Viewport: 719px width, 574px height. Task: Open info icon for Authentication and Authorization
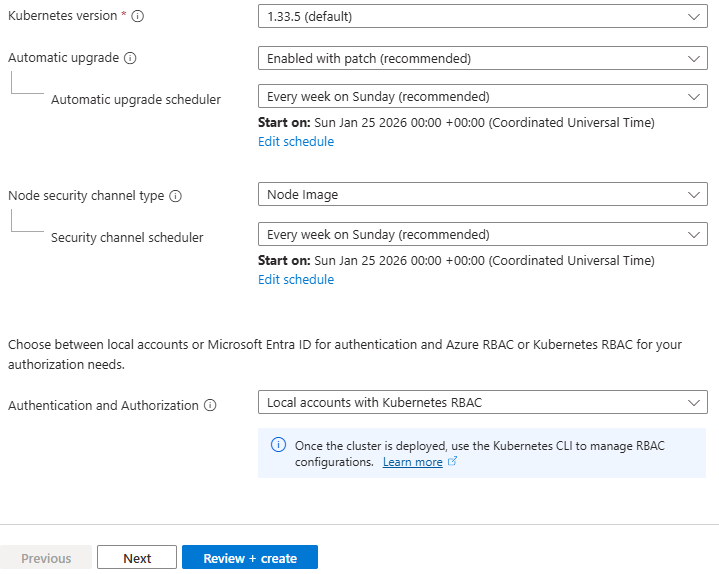point(210,405)
